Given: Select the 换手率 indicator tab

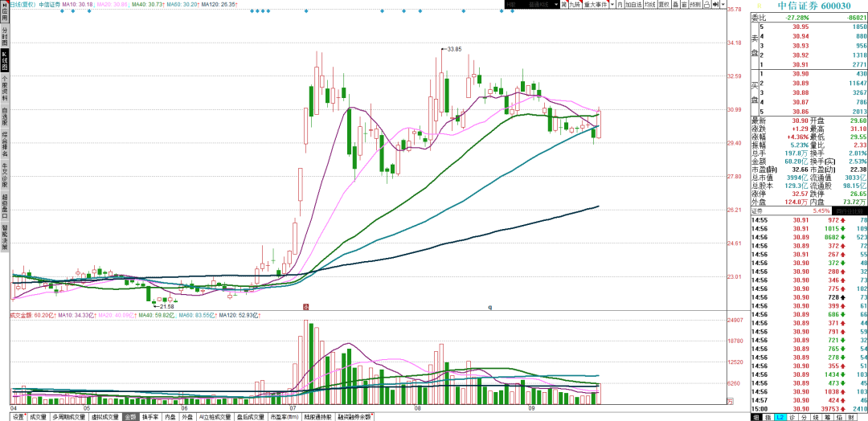Looking at the screenshot, I should coord(150,416).
